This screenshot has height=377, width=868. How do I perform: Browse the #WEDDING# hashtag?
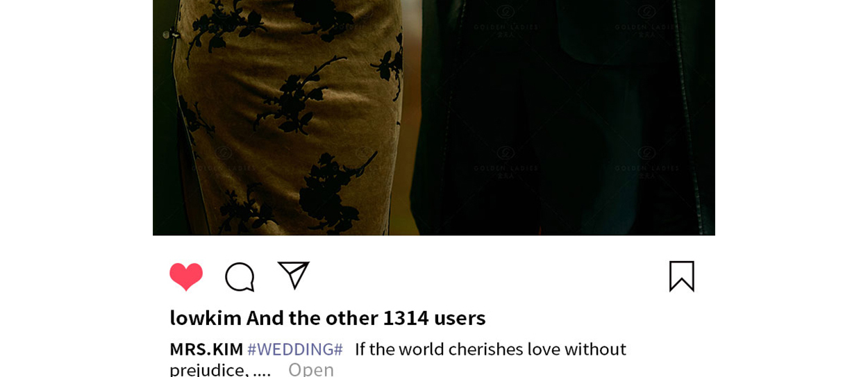click(x=295, y=349)
